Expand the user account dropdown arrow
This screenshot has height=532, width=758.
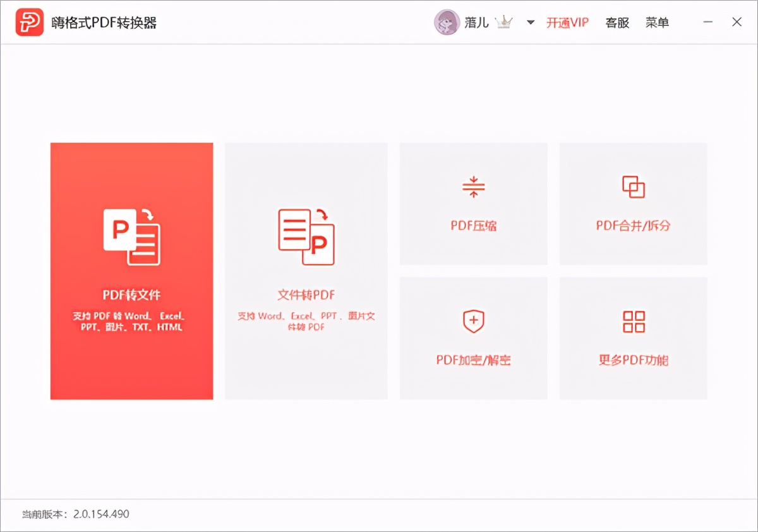click(x=531, y=23)
